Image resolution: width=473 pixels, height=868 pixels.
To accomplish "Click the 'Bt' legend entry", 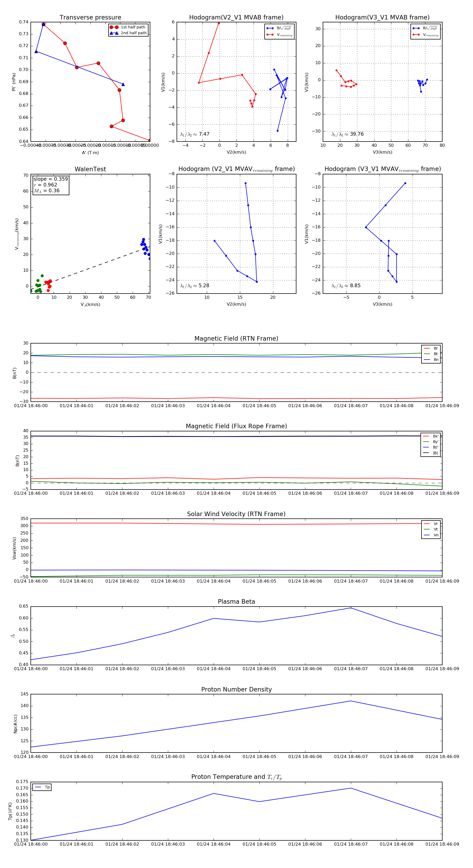I will click(431, 354).
